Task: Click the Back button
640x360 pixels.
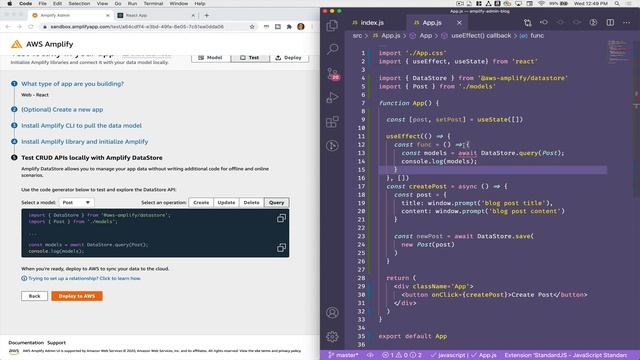Action: [x=34, y=296]
